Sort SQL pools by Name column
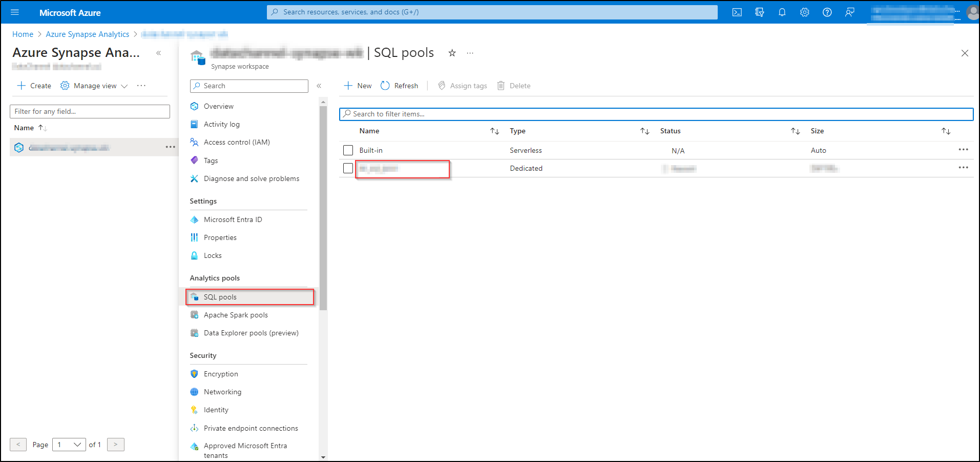980x462 pixels. (494, 131)
